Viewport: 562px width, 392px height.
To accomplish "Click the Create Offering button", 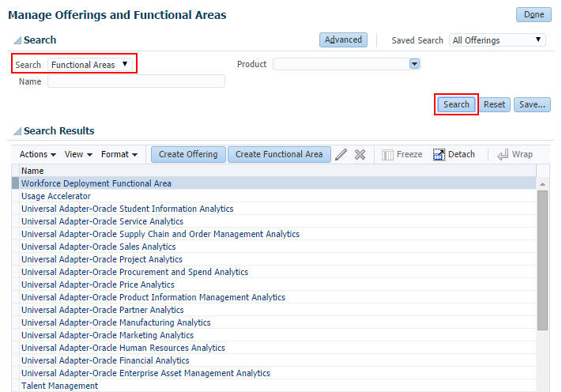I will (188, 155).
